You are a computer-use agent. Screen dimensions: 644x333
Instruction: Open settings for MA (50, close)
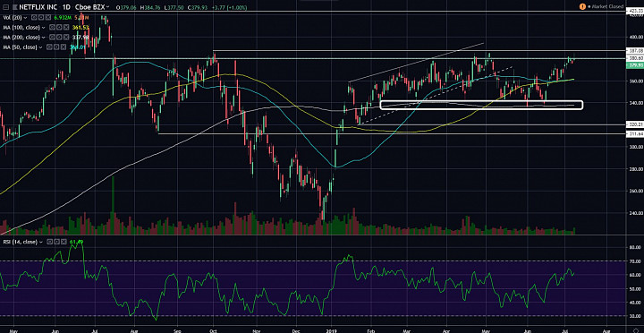coord(56,47)
